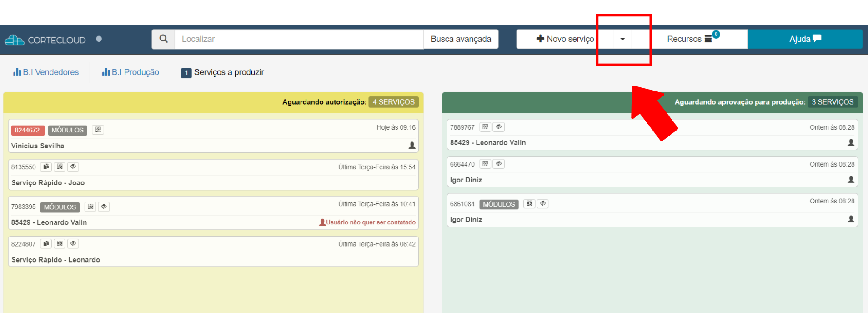The image size is (868, 313).
Task: Open Serviço Rápido - Joao
Action: pyautogui.click(x=48, y=182)
